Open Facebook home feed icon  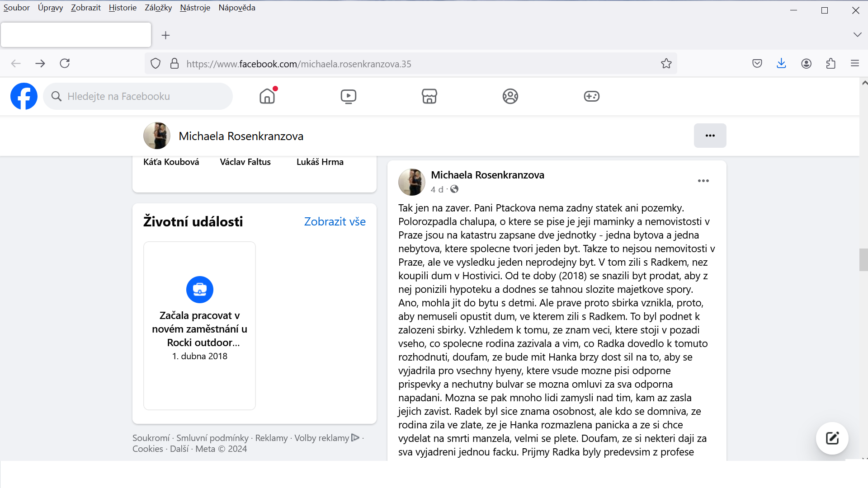point(267,96)
